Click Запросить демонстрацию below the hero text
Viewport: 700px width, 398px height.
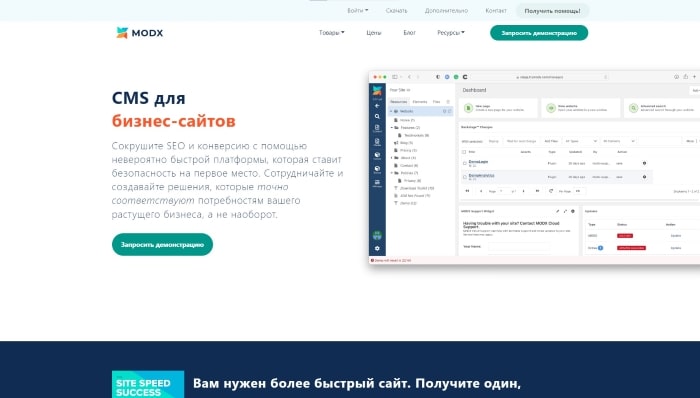tap(162, 245)
